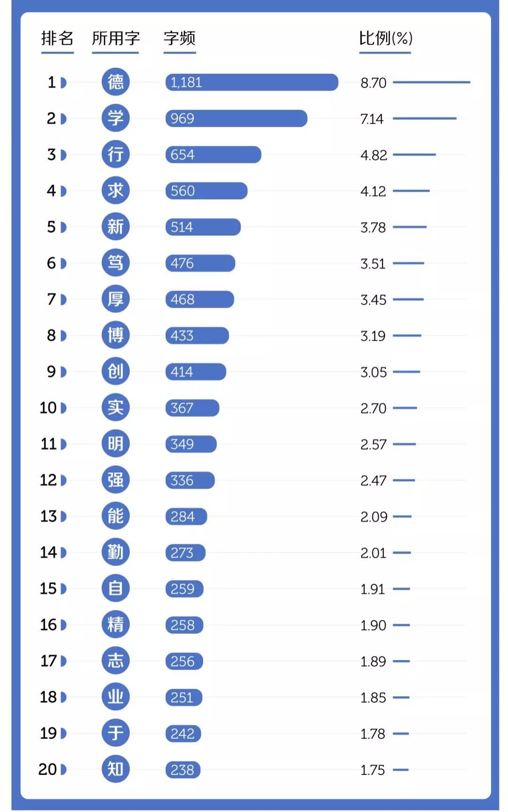Click the 求 character circle icon
The width and height of the screenshot is (508, 812).
point(116,191)
